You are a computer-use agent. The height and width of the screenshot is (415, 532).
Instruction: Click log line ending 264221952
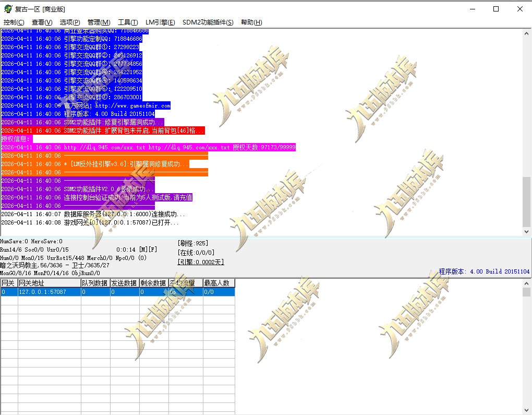coord(71,72)
